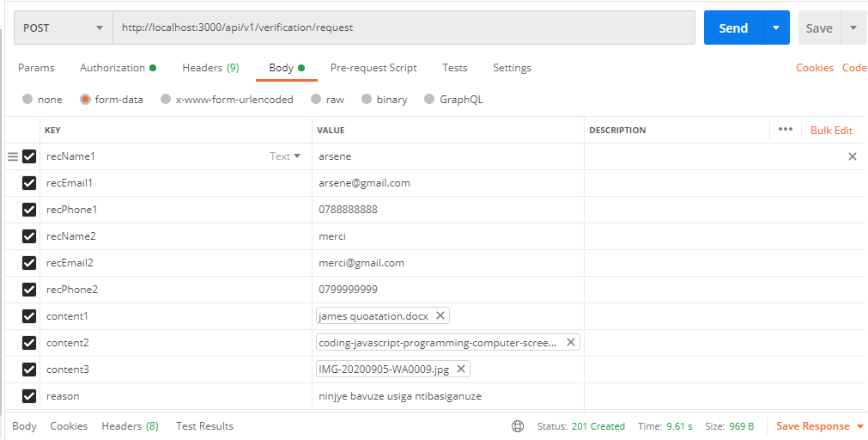This screenshot has height=440, width=868.
Task: Click the 969 B response size
Action: [x=739, y=426]
